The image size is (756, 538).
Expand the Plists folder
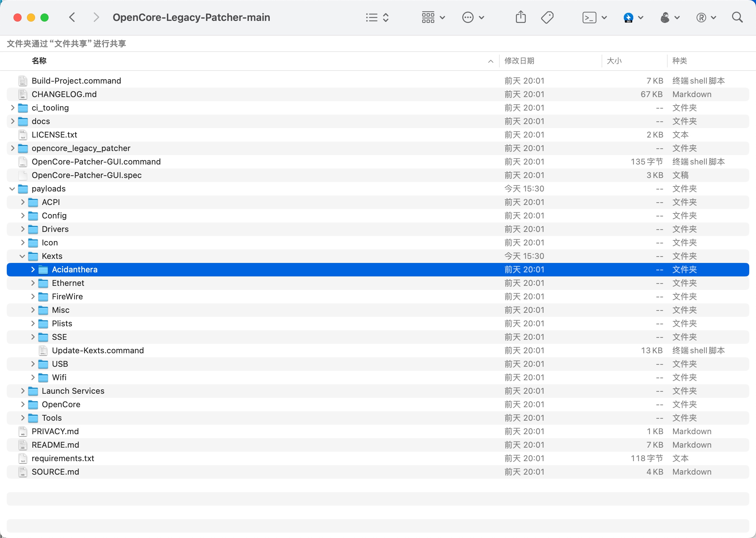click(x=33, y=323)
